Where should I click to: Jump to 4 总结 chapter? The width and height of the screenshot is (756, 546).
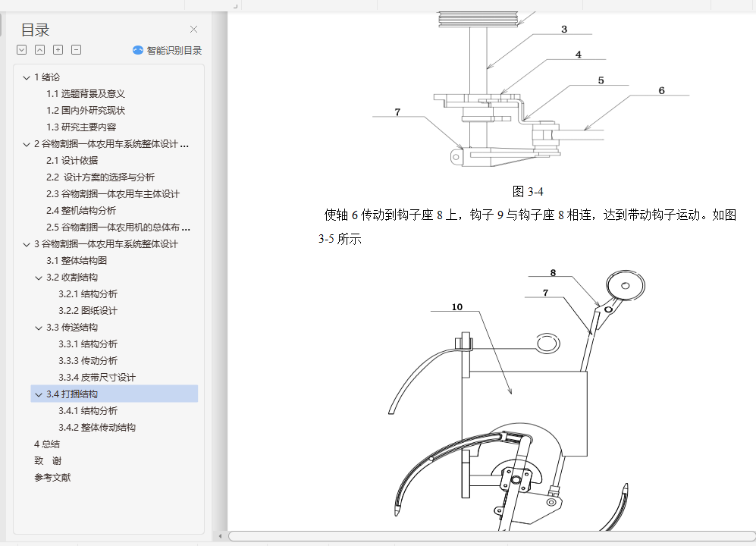point(47,444)
